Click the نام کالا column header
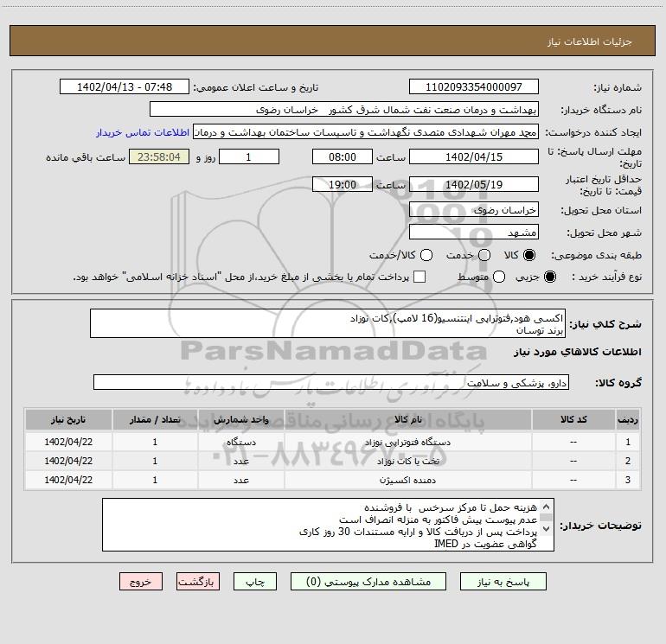 407,419
